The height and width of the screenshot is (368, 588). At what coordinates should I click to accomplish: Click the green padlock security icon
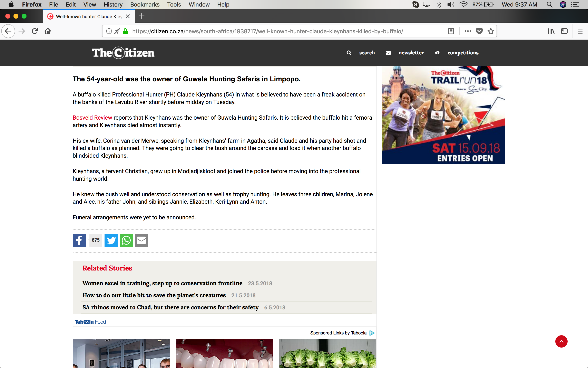(125, 31)
